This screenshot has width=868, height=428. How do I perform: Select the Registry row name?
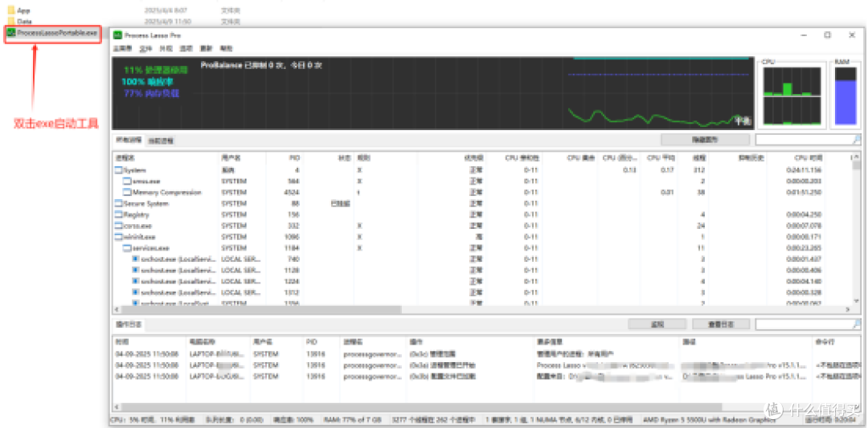(x=136, y=214)
